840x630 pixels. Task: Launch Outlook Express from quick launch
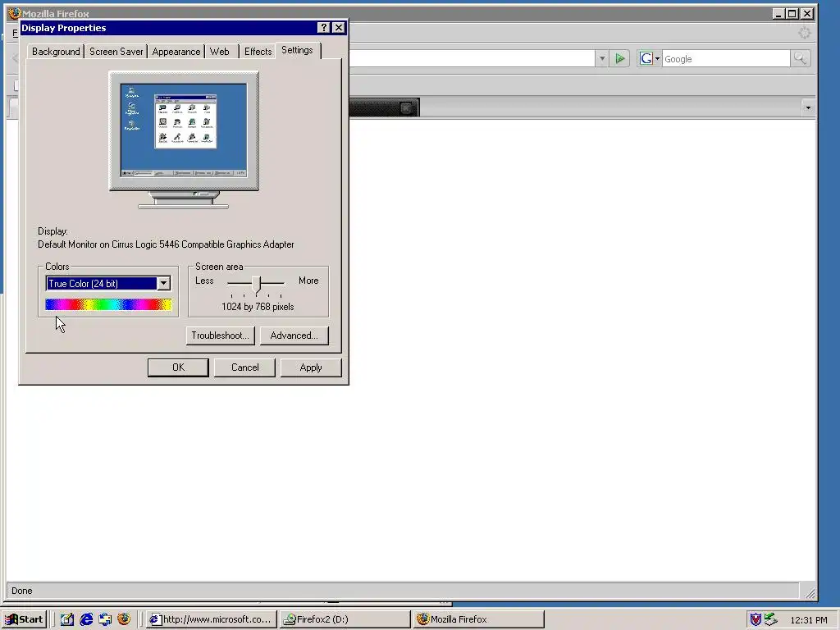coord(104,619)
